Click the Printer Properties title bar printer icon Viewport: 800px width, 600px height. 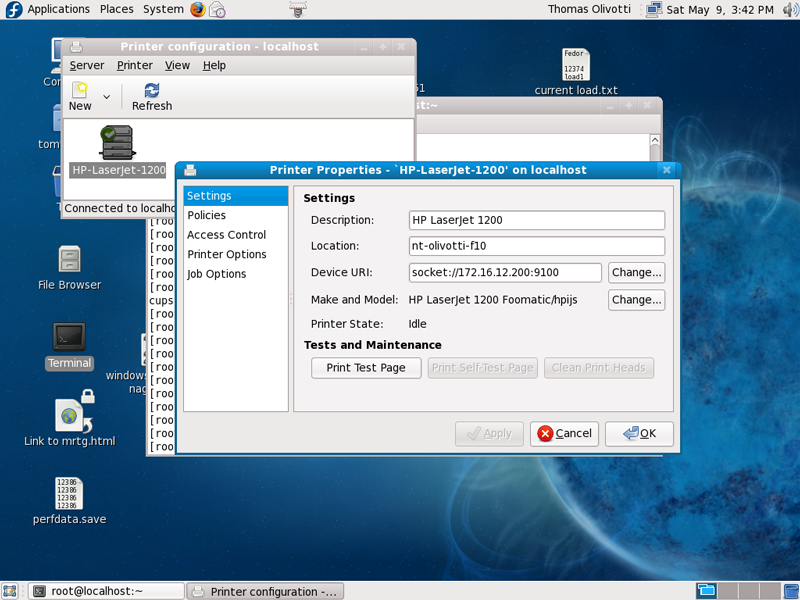190,170
